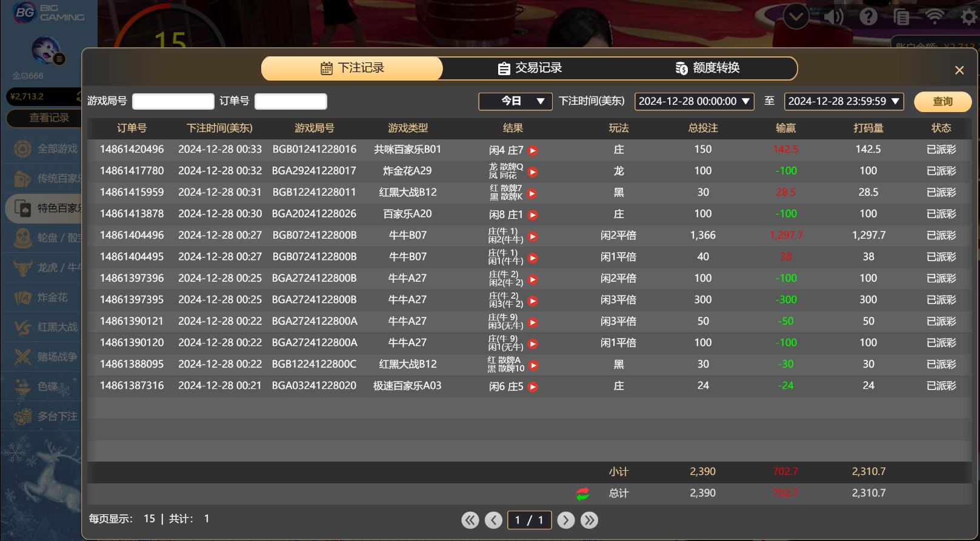Click game type 极速百家乐A03
The width and height of the screenshot is (980, 541).
pos(407,385)
